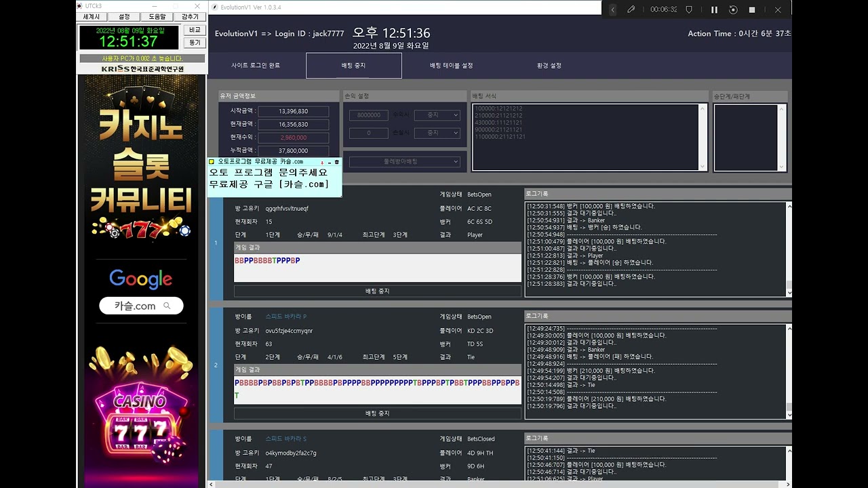Click the UTCk3 title bar app icon
Viewport: 868px width, 488px height.
click(x=80, y=6)
